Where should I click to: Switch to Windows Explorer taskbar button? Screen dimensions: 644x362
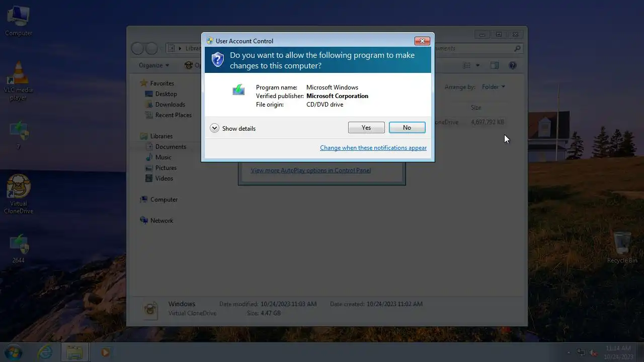coord(75,352)
